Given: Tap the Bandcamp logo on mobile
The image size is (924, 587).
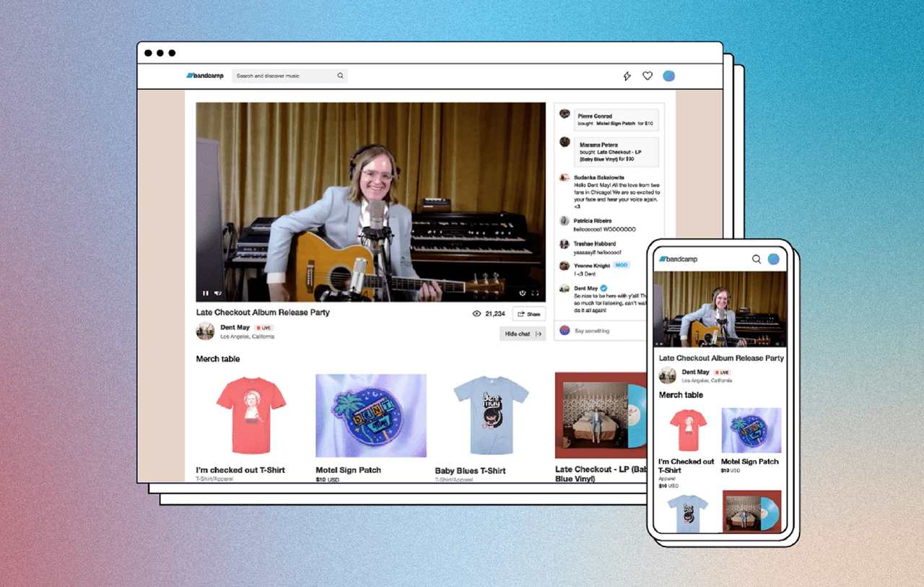Looking at the screenshot, I should point(678,259).
